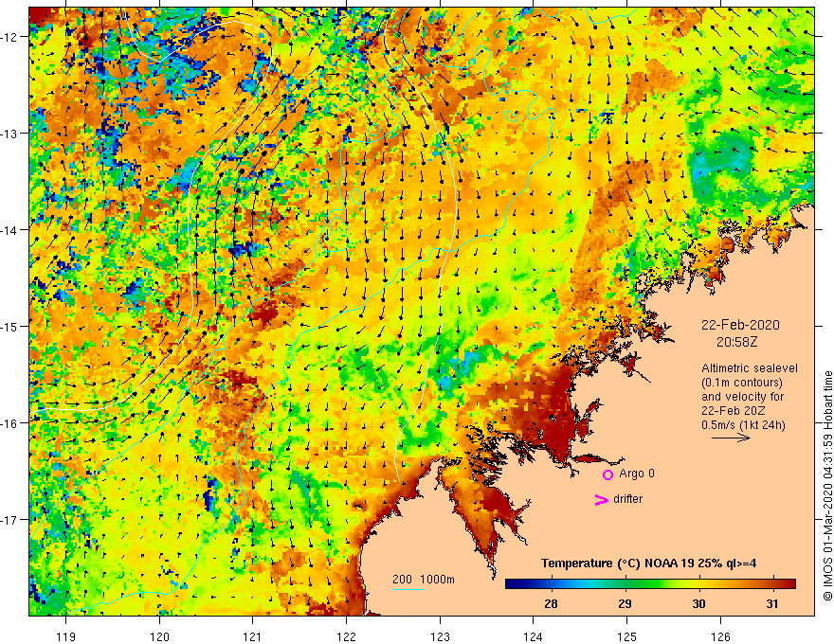
Task: Click the 'Temperature (°C) NOAA 19' title
Action: (x=648, y=563)
